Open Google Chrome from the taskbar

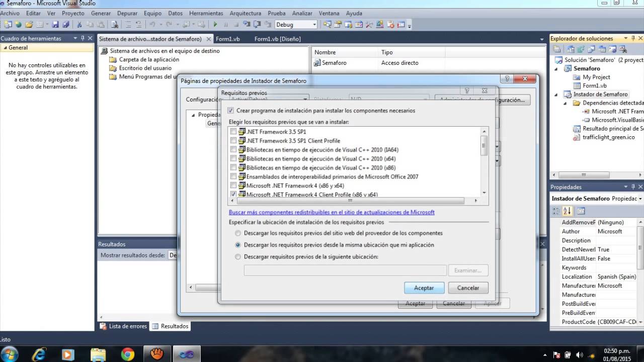pyautogui.click(x=128, y=354)
